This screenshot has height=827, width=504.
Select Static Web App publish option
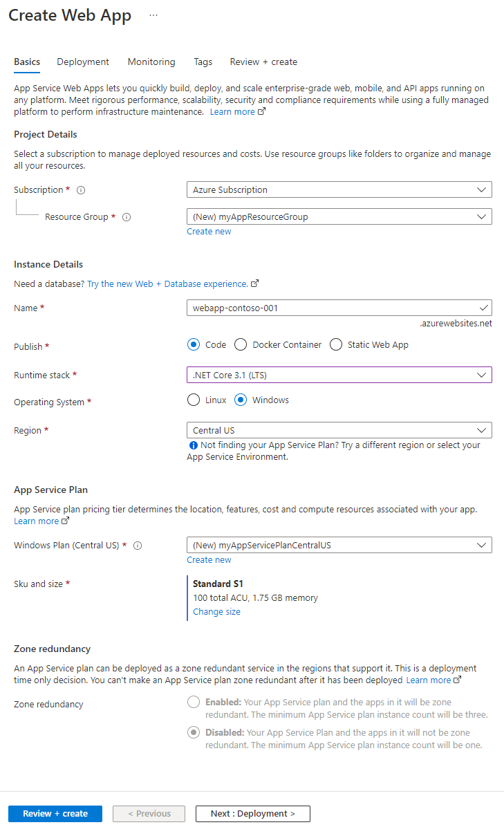click(335, 344)
